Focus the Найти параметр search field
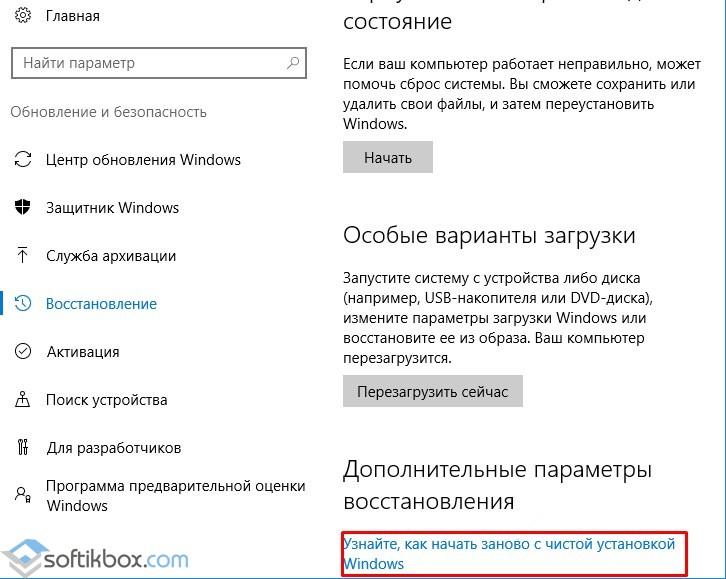 tap(150, 63)
